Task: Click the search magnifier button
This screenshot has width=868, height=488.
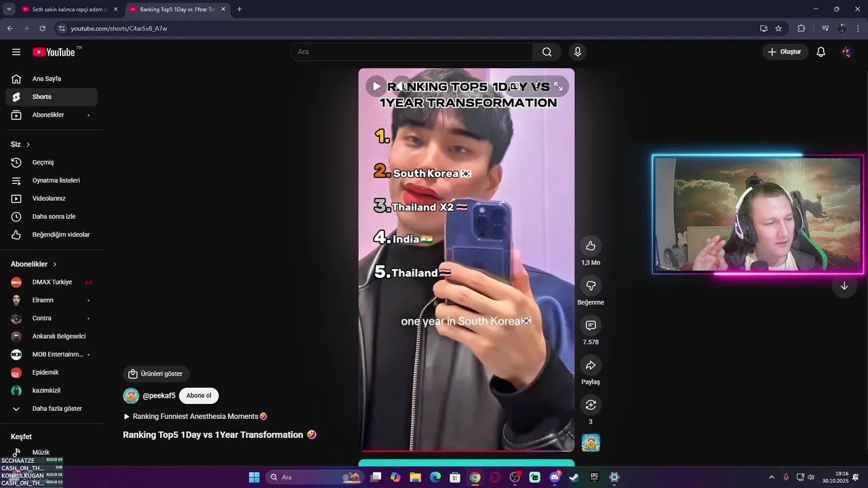Action: [547, 52]
